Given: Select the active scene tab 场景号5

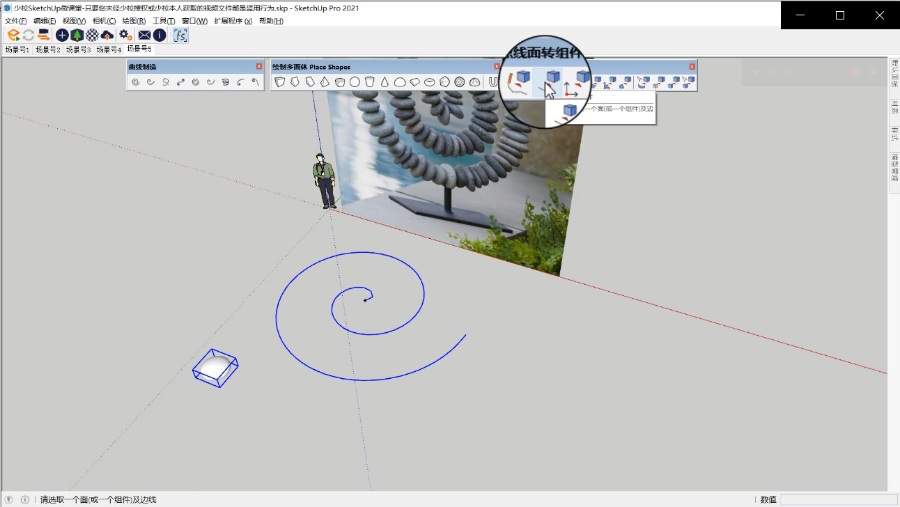Looking at the screenshot, I should pyautogui.click(x=139, y=49).
